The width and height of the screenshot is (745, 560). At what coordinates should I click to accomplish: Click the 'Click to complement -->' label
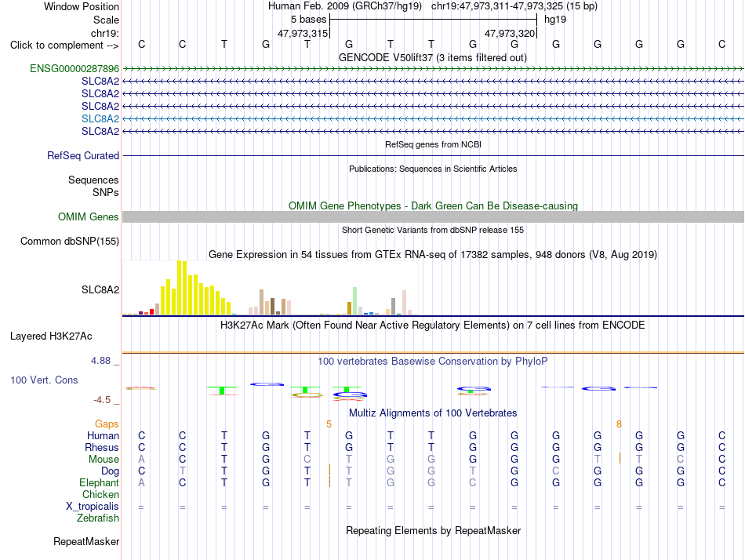coord(64,45)
